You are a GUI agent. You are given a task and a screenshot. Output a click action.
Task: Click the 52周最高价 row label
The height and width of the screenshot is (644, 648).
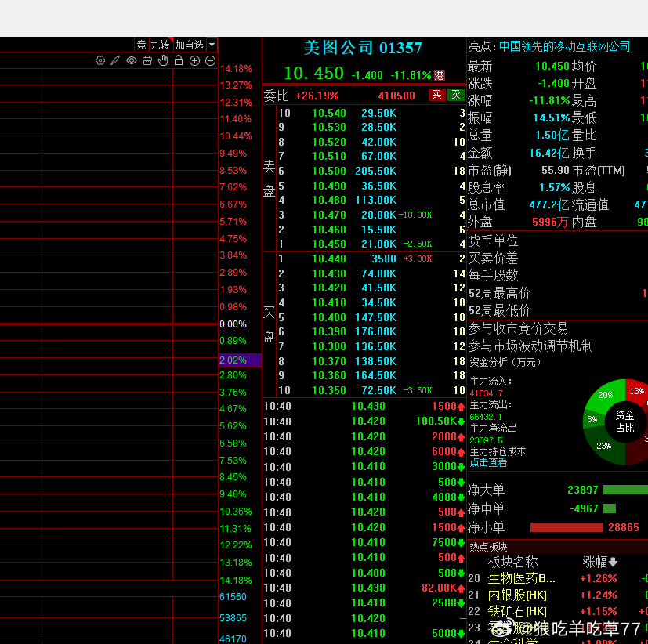click(499, 293)
